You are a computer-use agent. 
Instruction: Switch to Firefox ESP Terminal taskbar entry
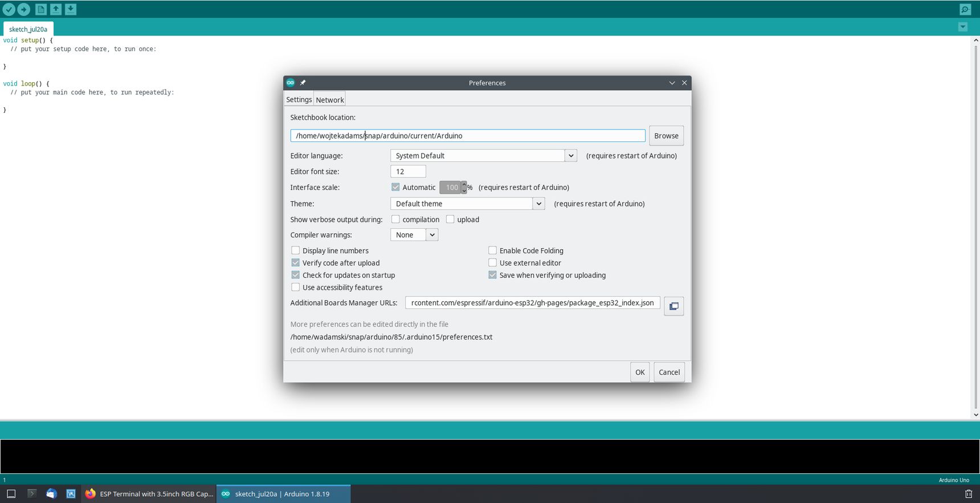pyautogui.click(x=149, y=494)
